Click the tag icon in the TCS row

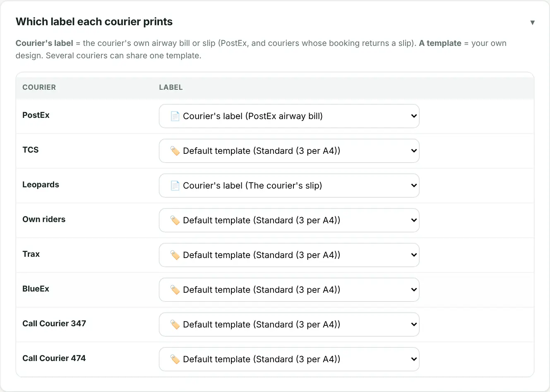175,151
